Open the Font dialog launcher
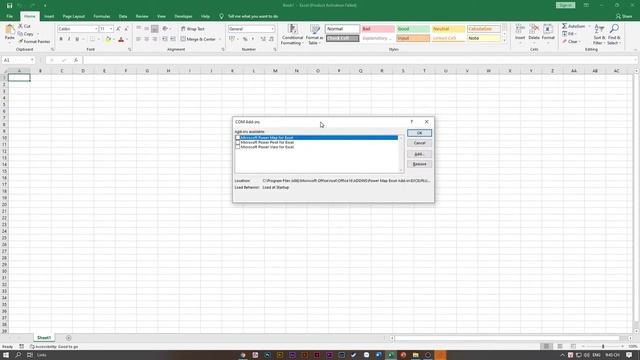 click(129, 49)
